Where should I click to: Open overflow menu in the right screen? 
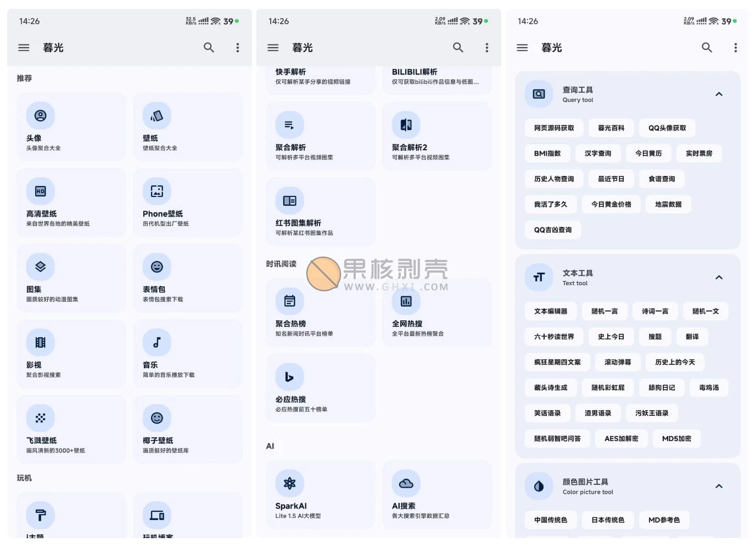tap(736, 48)
